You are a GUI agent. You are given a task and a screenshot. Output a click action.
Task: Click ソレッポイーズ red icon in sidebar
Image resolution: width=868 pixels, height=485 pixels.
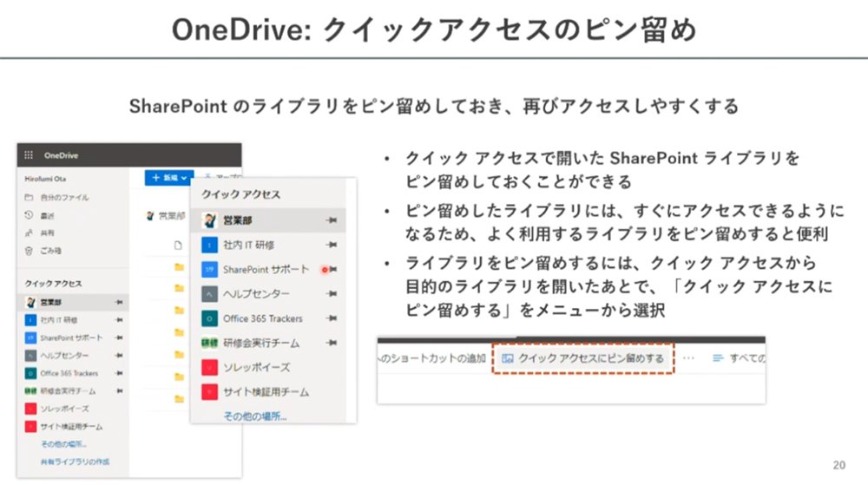tap(30, 409)
